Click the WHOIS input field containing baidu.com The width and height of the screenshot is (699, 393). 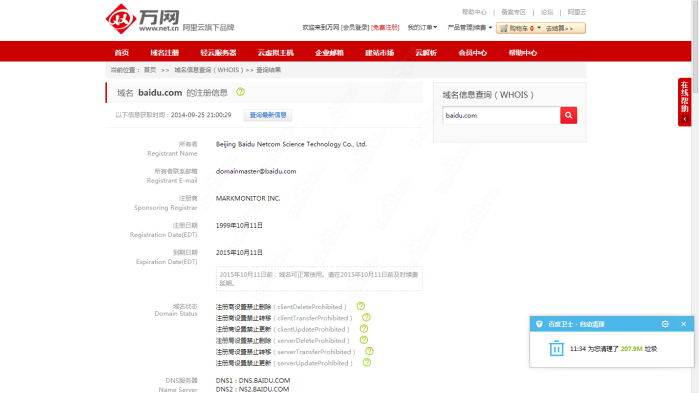[x=502, y=115]
